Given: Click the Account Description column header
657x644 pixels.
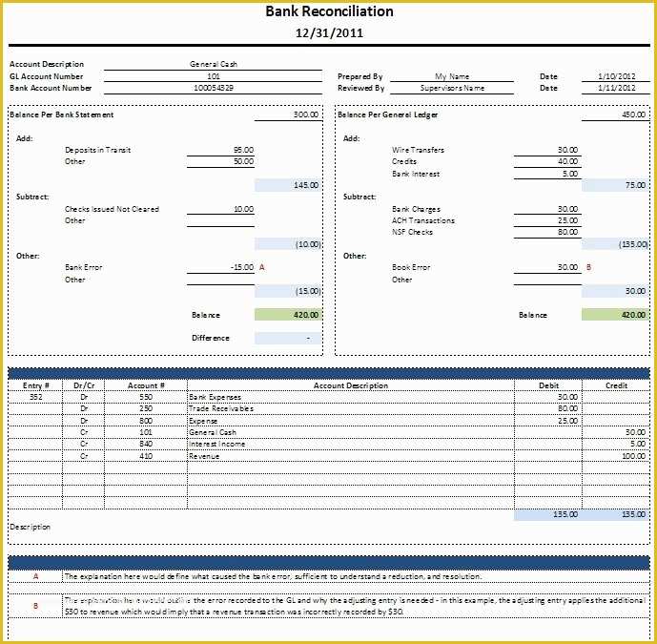Looking at the screenshot, I should tap(351, 385).
